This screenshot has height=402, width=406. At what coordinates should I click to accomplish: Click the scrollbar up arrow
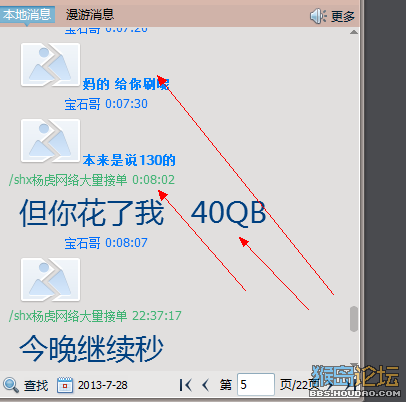pos(354,32)
